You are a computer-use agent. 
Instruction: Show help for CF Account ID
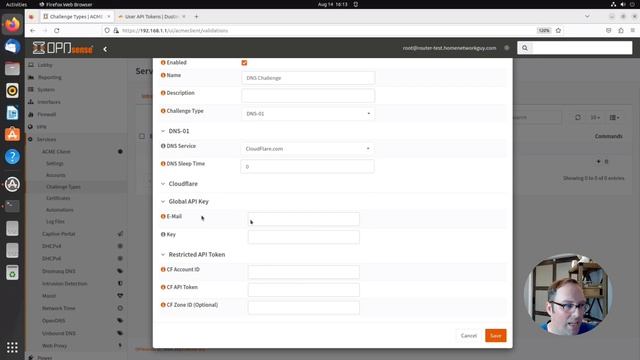pos(163,269)
